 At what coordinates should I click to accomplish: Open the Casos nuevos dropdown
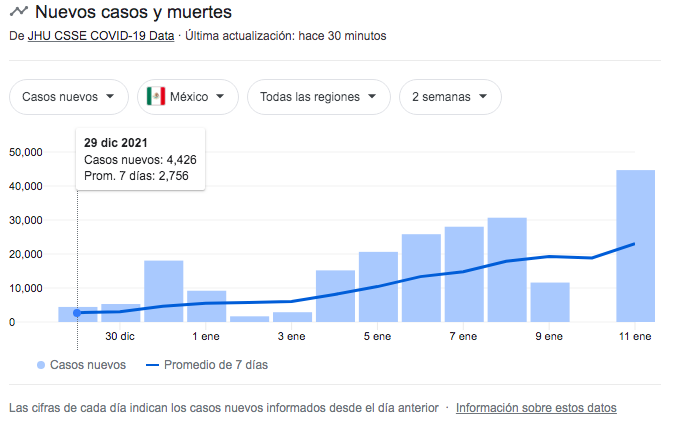coord(69,97)
